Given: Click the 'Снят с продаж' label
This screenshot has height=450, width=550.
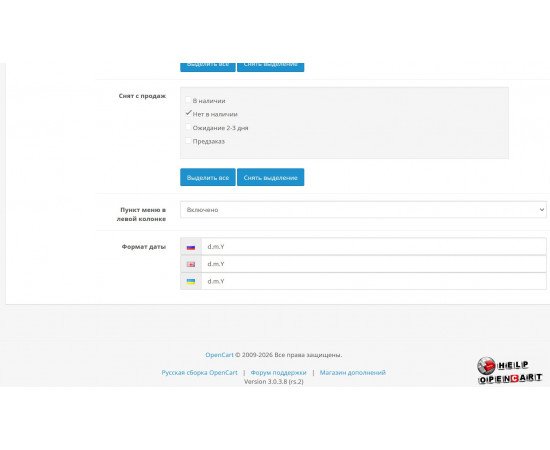Looking at the screenshot, I should point(142,96).
